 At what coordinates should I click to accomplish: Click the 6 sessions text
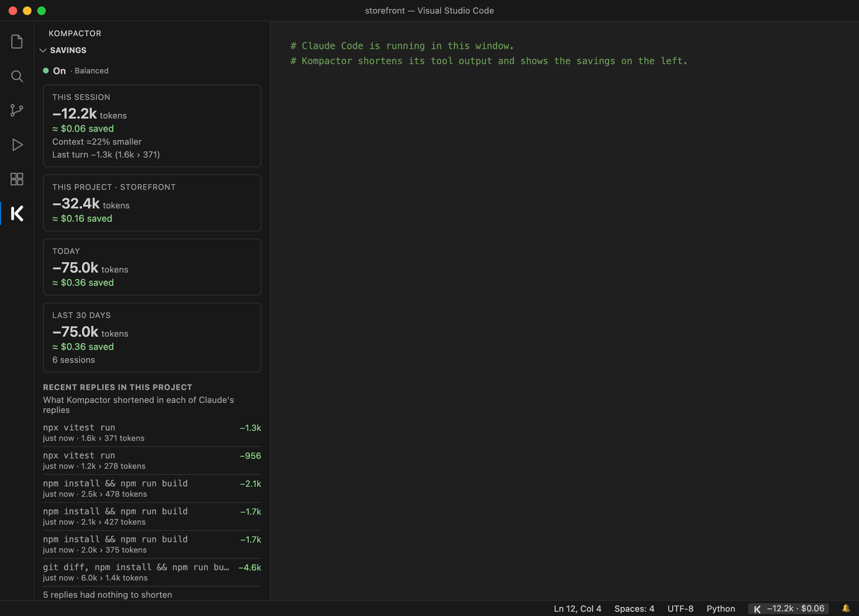74,360
